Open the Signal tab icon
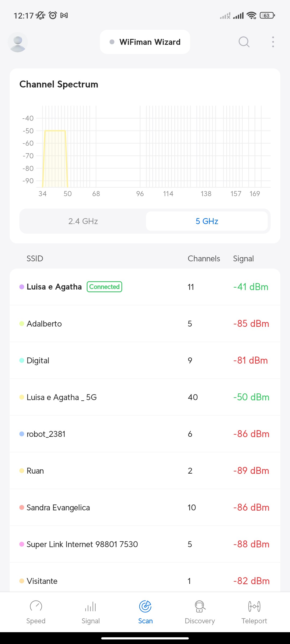 coord(90,606)
